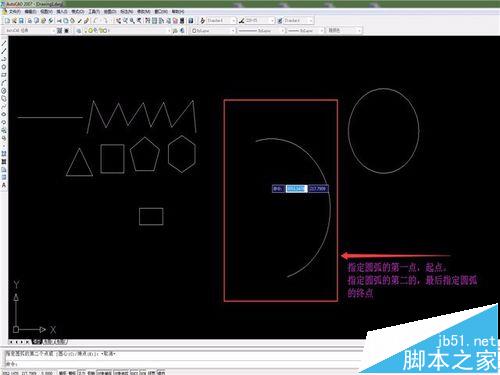500x375 pixels.
Task: Open the Layer Properties Manager icon
Action: pos(79,31)
